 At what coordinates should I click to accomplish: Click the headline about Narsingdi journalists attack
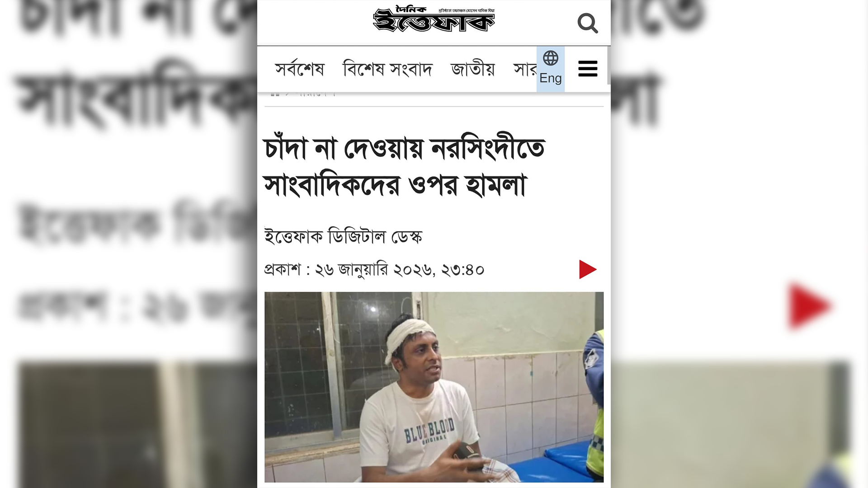point(404,165)
